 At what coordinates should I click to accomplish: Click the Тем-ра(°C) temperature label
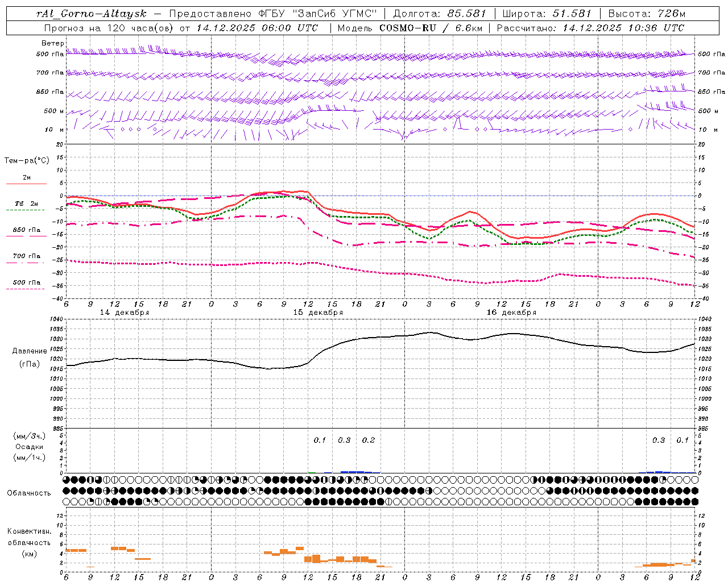pos(27,161)
